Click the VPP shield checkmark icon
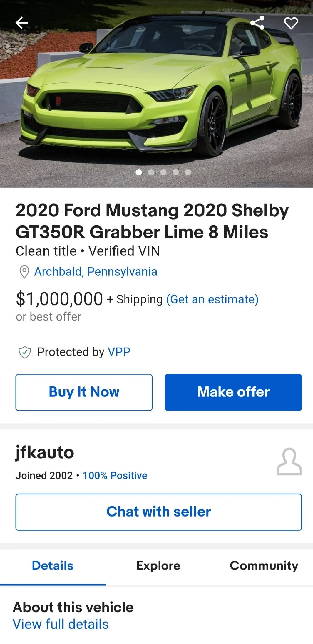This screenshot has height=644, width=313. click(x=25, y=352)
